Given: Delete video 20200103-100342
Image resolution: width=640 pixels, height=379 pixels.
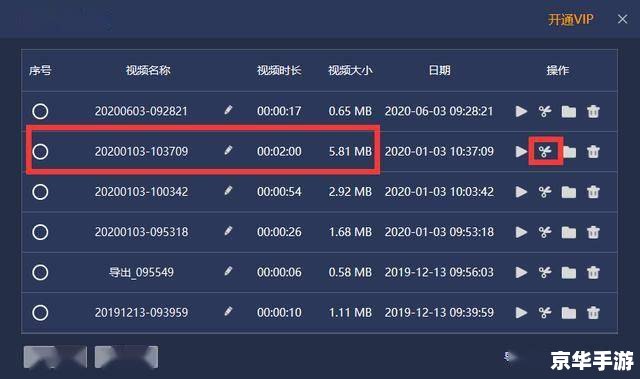Looking at the screenshot, I should click(593, 192).
